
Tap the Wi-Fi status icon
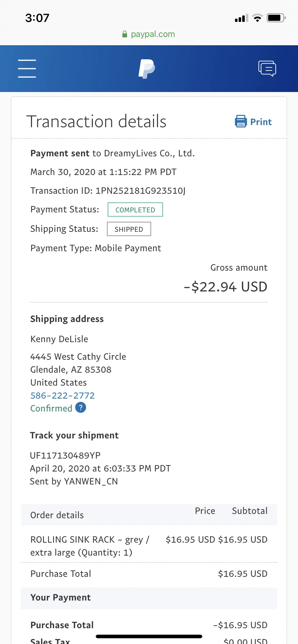257,18
